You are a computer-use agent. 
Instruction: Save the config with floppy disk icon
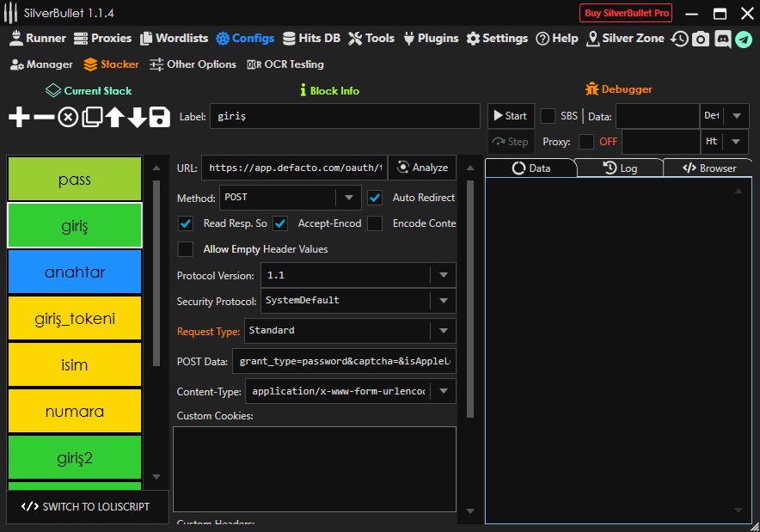point(160,117)
